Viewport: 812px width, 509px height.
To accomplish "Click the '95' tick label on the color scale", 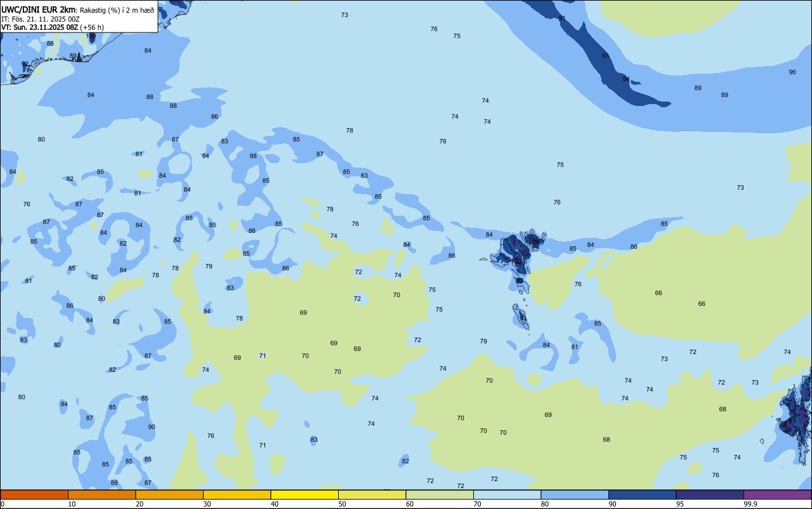I will click(x=680, y=504).
